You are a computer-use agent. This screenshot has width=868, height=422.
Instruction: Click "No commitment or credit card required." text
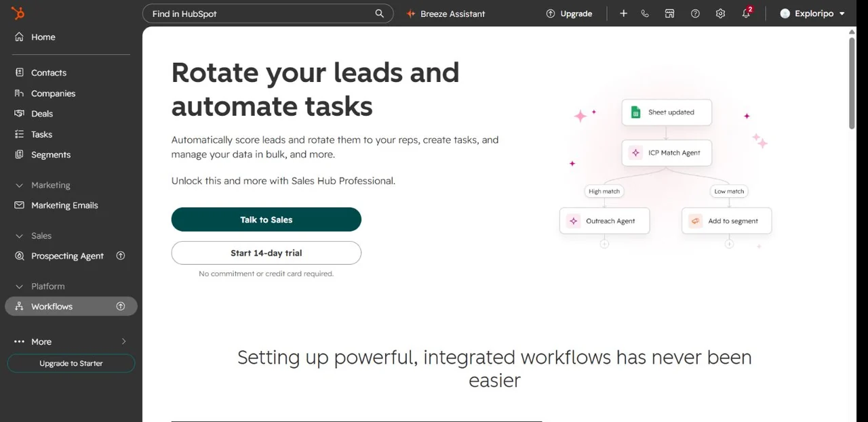coord(267,274)
